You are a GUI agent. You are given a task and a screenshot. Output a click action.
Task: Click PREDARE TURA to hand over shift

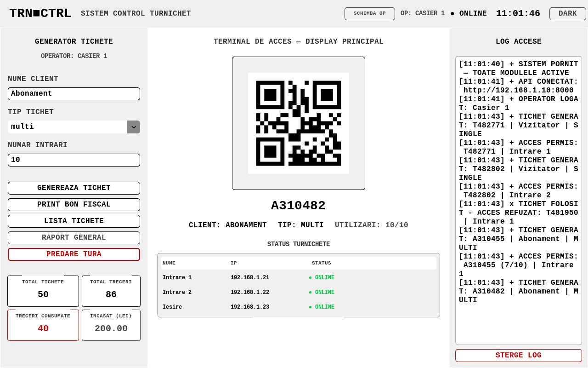pyautogui.click(x=74, y=254)
